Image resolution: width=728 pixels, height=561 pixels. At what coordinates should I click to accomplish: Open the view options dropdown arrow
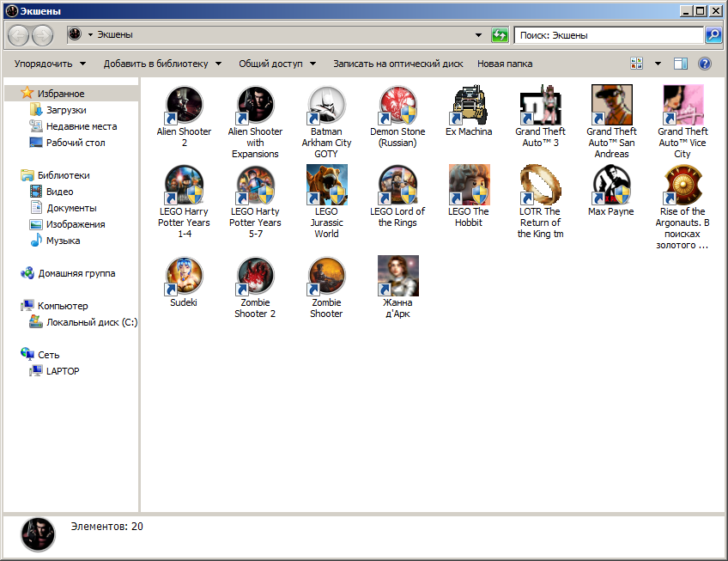(658, 64)
